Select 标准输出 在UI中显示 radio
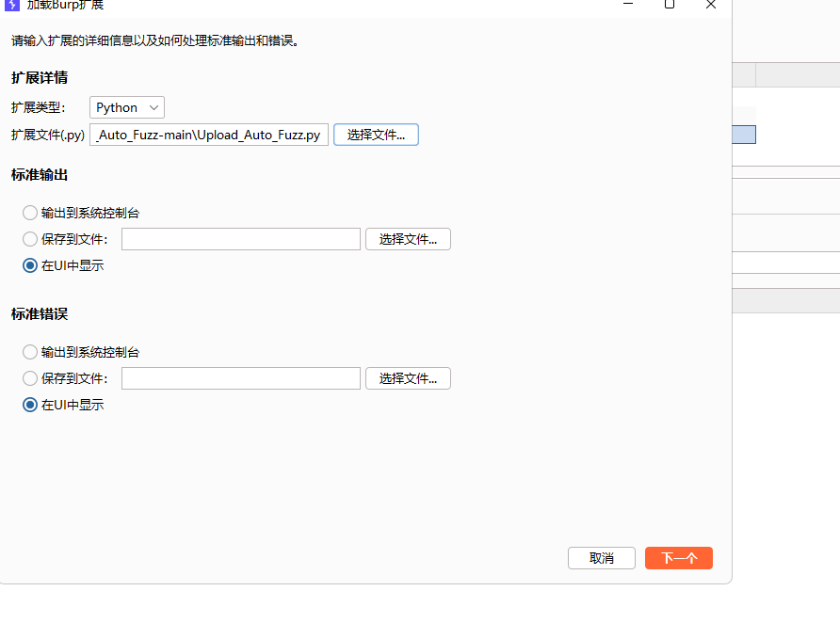The image size is (840, 639). pos(30,265)
